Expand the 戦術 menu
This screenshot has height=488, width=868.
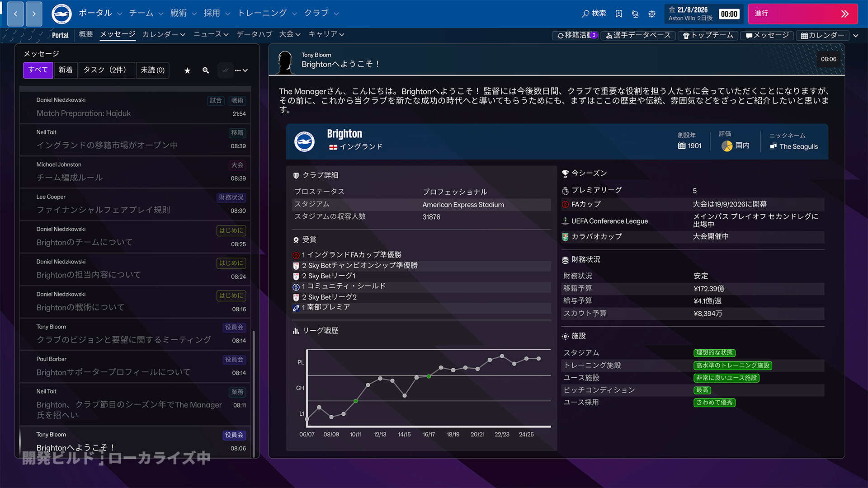point(183,13)
